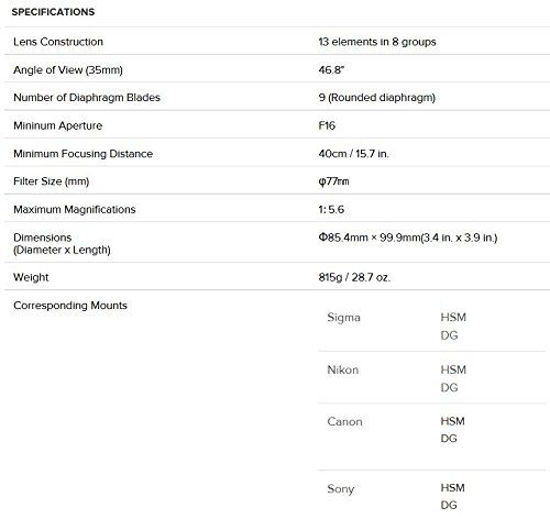Select the Angle of View (35mm) row label

click(68, 70)
